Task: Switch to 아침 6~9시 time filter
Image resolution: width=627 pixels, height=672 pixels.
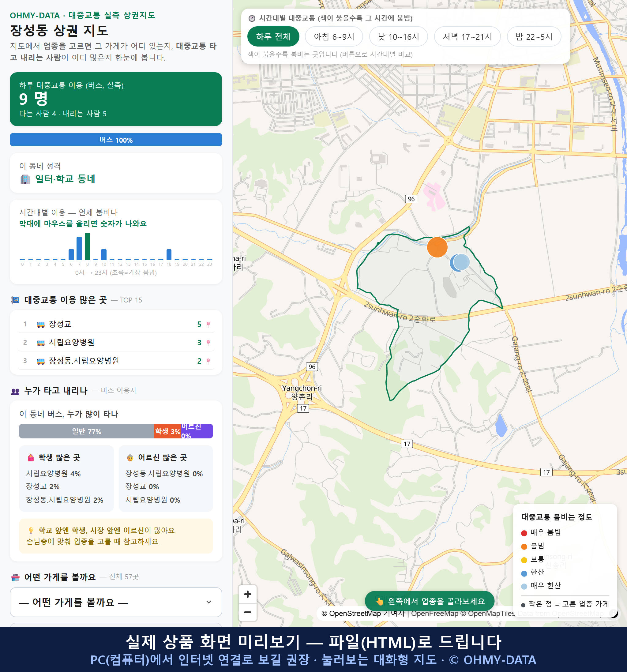Action: click(x=334, y=36)
